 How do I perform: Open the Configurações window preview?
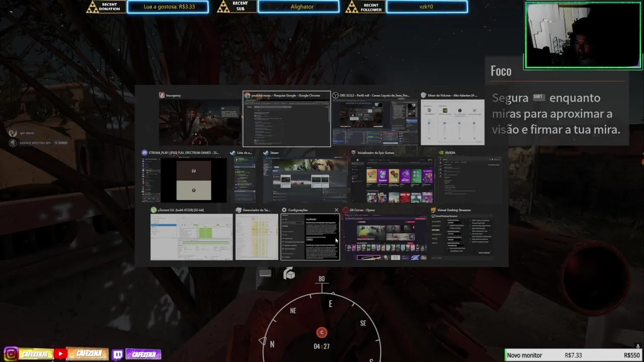[310, 237]
